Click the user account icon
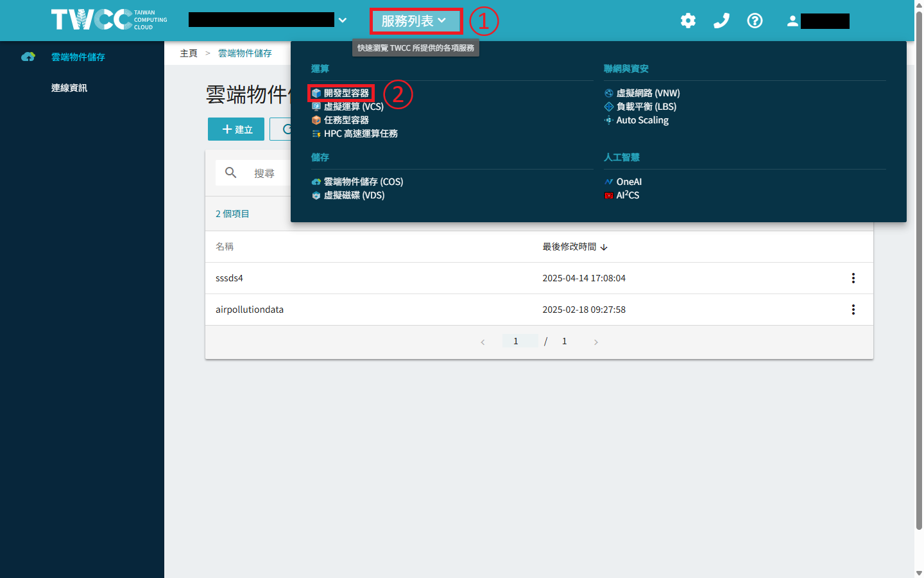This screenshot has width=924, height=578. tap(792, 21)
